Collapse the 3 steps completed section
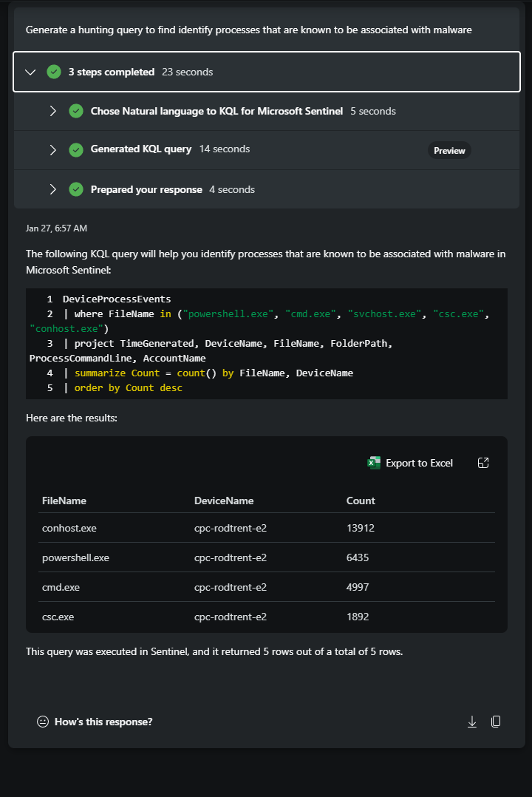Viewport: 532px width, 797px height. [30, 72]
